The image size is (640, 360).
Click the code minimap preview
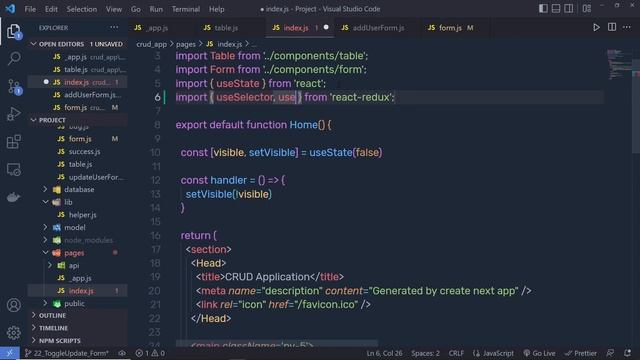[x=619, y=64]
